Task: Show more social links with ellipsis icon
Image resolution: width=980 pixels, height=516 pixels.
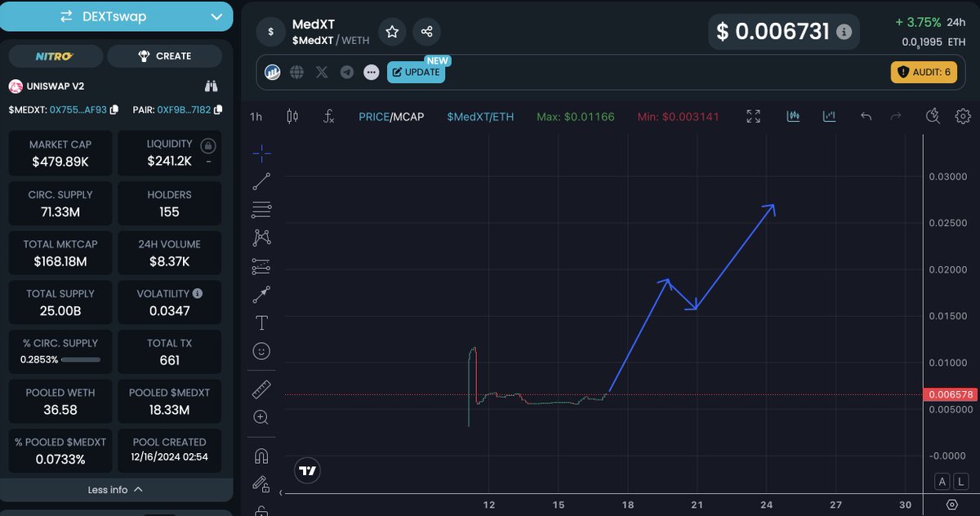Action: coord(372,73)
